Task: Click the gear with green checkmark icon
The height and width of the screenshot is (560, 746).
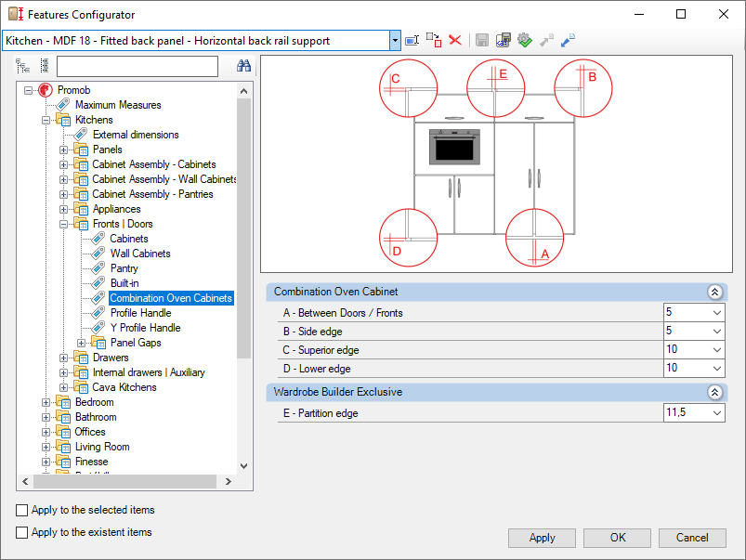Action: 525,41
